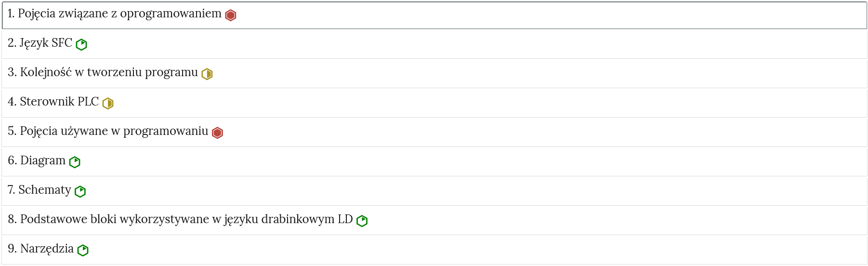868x266 pixels.
Task: Click yellow hexagon icon beside Kolejność w tworzeniu programu
Action: point(207,74)
